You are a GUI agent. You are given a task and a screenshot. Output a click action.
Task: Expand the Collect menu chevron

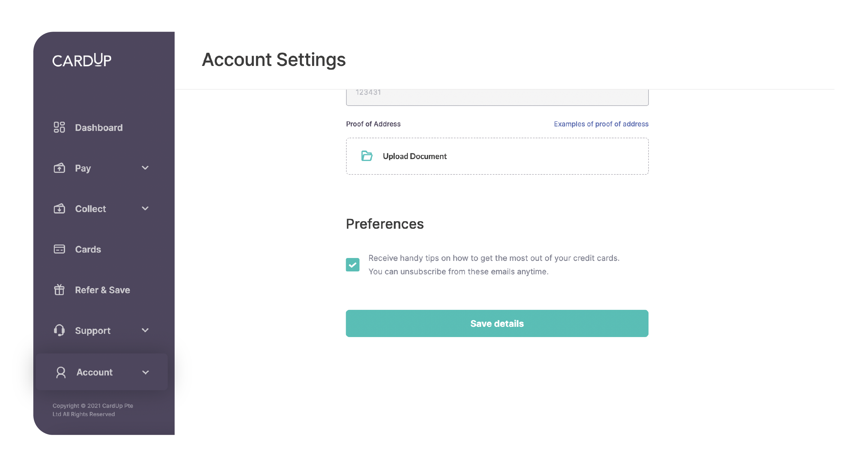point(145,208)
